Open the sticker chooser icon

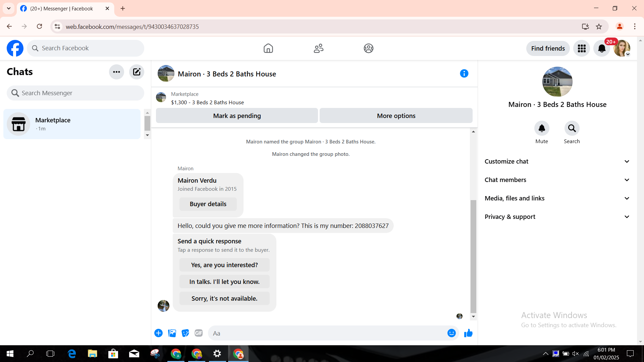[x=185, y=333]
